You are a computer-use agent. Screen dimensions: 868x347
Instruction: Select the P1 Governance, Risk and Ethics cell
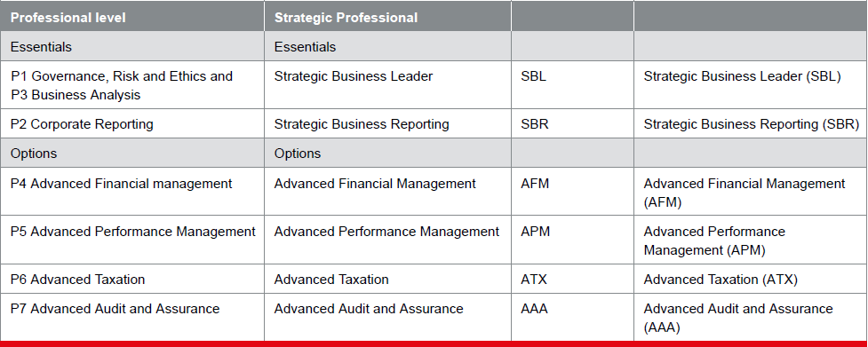(131, 85)
